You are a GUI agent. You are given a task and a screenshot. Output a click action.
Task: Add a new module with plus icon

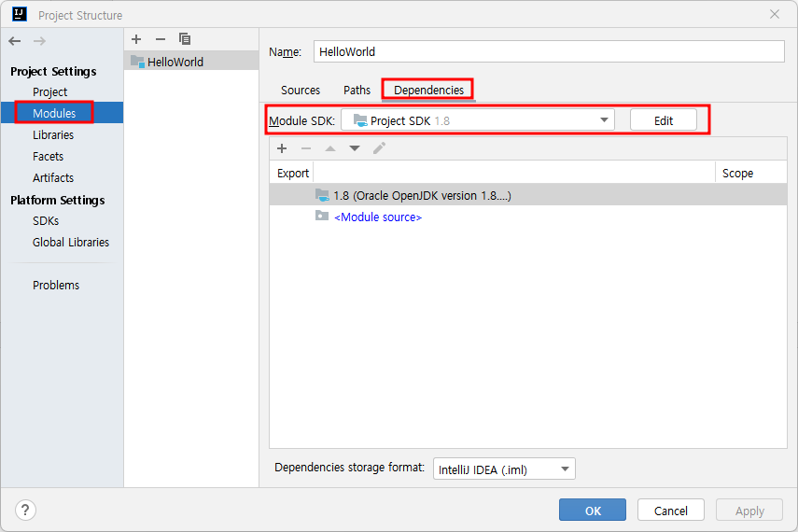point(136,39)
